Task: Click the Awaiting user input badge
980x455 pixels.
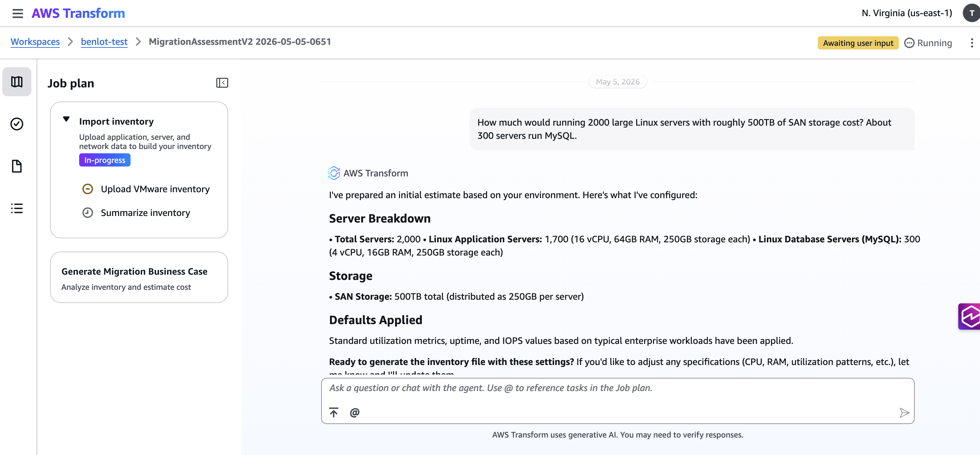Action: (858, 43)
